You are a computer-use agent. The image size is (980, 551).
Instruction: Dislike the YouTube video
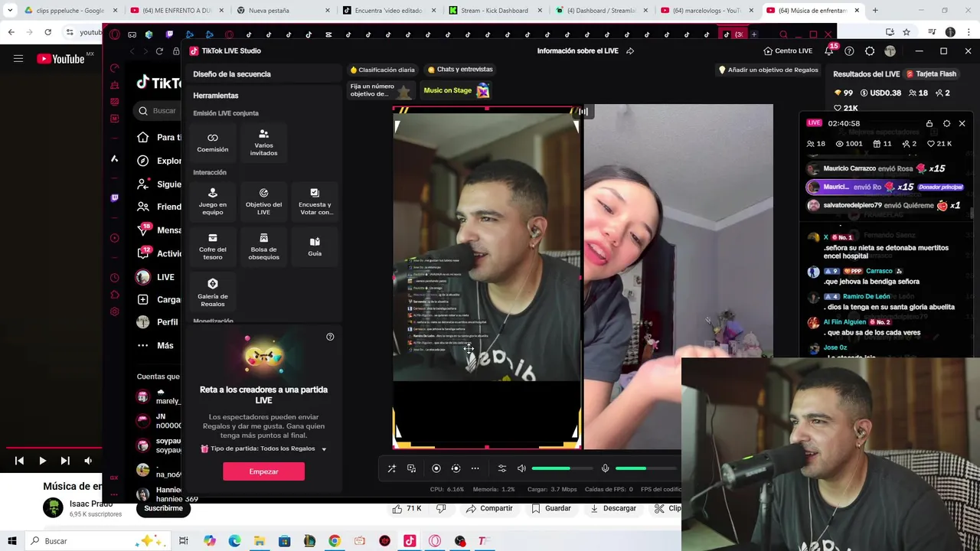pyautogui.click(x=441, y=508)
